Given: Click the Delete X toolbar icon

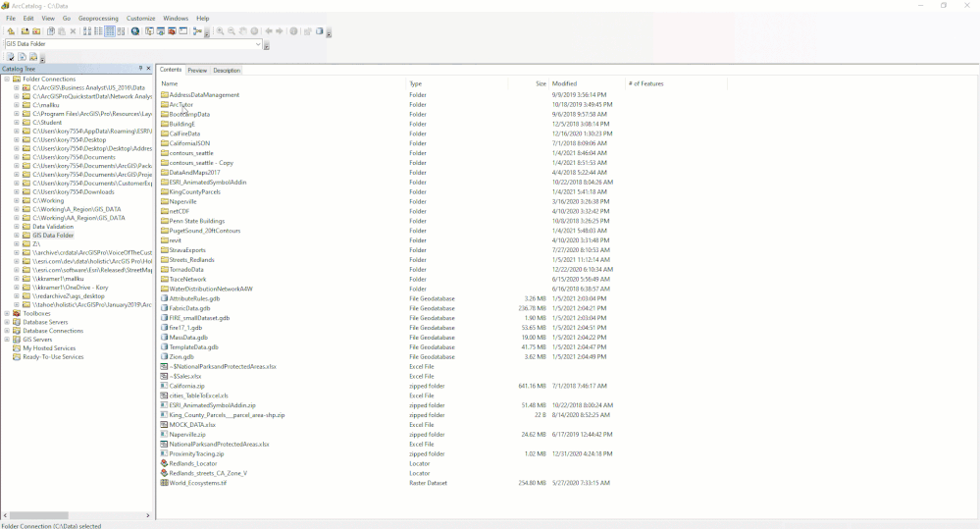Looking at the screenshot, I should [x=74, y=31].
